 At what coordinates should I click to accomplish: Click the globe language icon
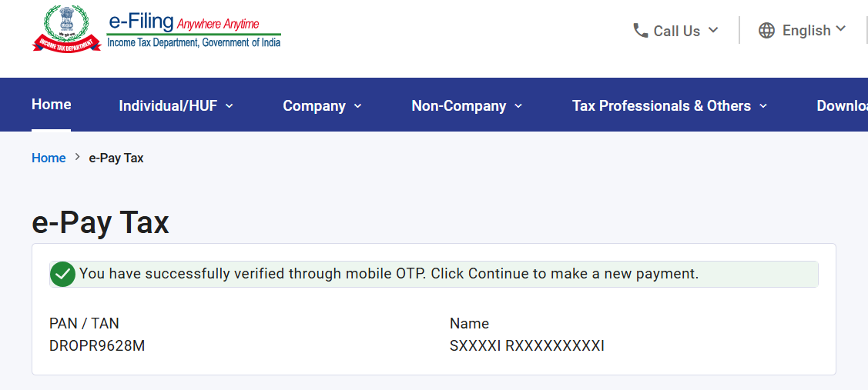[766, 31]
